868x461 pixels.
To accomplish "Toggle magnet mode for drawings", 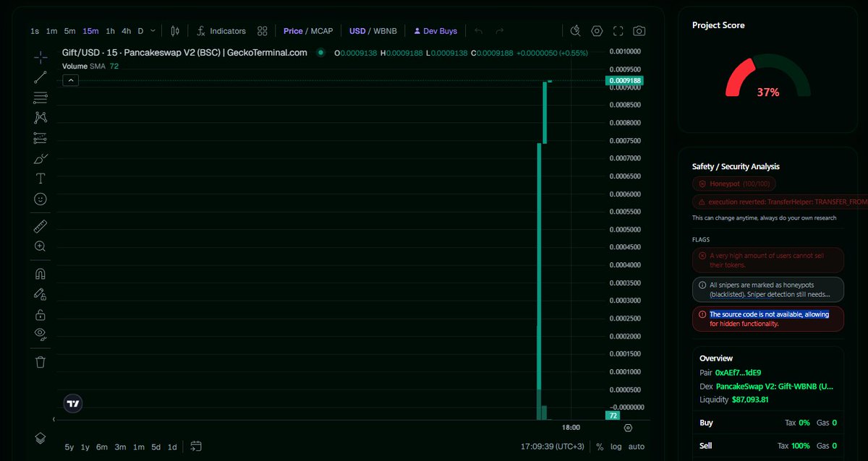I will 41,274.
